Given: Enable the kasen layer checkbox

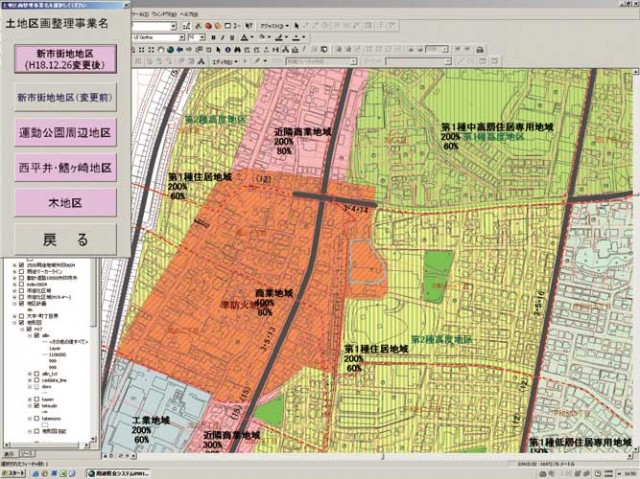Looking at the screenshot, I should tap(37, 399).
